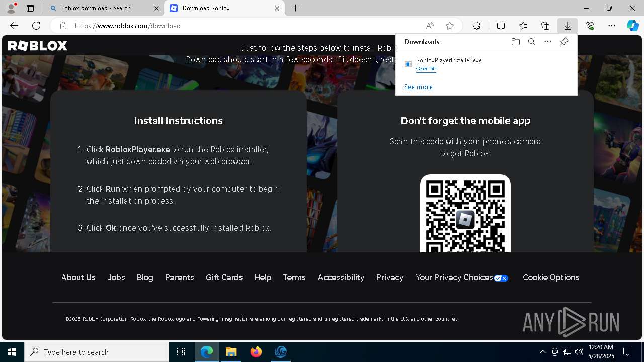Image resolution: width=644 pixels, height=362 pixels.
Task: Open the About Us footer link
Action: pos(78,277)
